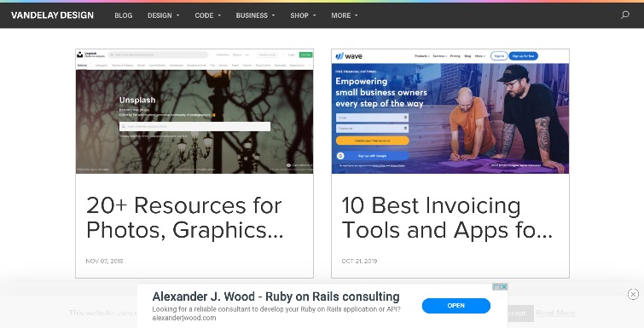The height and width of the screenshot is (328, 644).
Task: Expand the Shop dropdown menu
Action: [x=303, y=15]
